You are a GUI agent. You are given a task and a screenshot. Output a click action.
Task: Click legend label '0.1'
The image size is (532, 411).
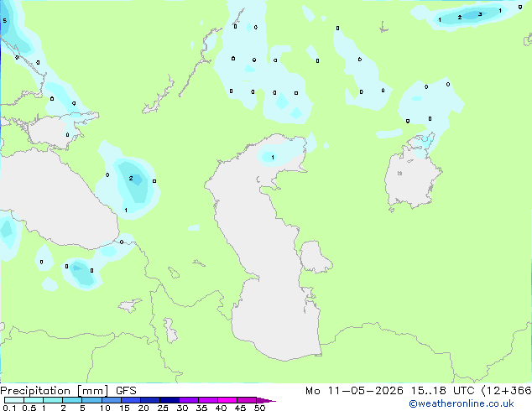pos(9,408)
